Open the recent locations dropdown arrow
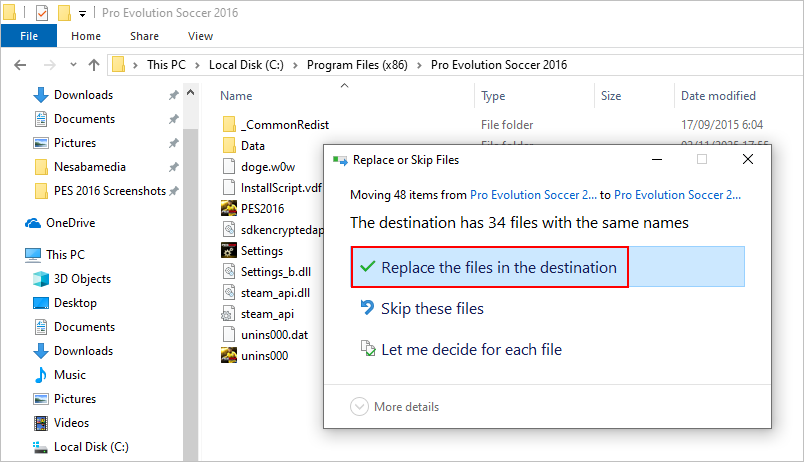Screen dimensions: 804x462 [73, 65]
